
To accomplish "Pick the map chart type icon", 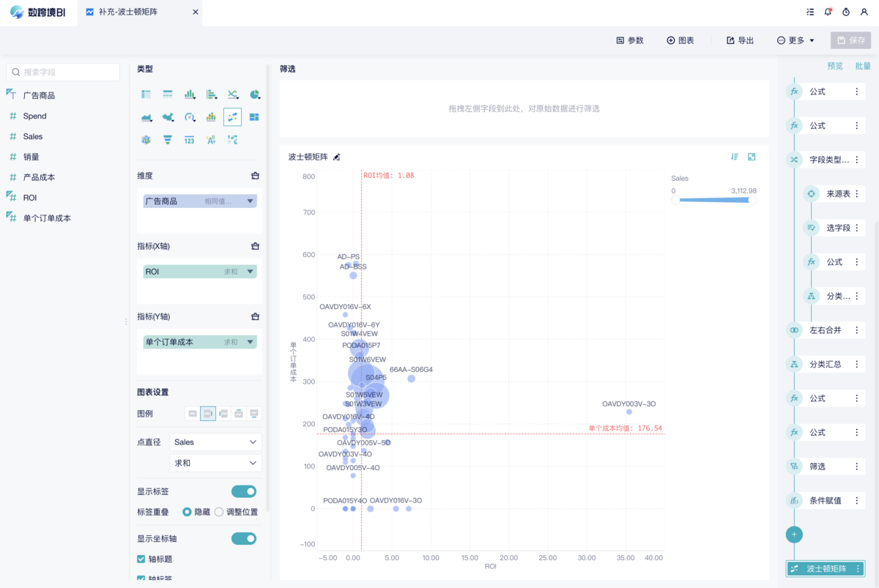I will coord(168,117).
